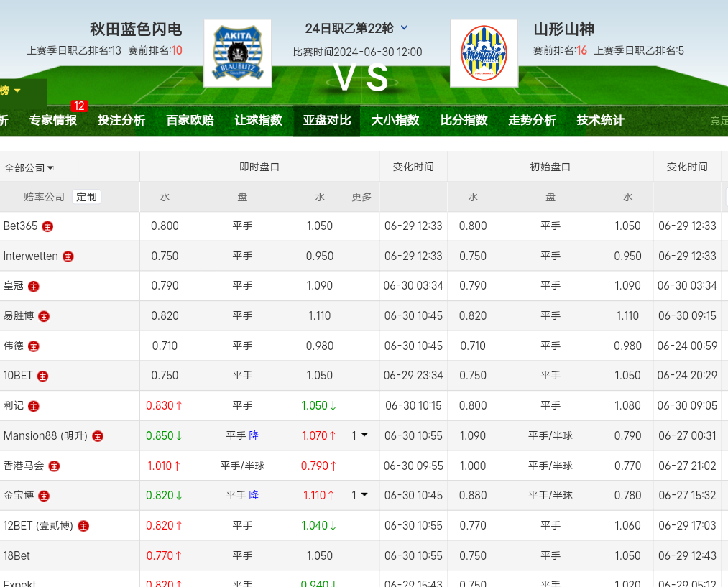Click the red 主 icon beside 皇冠
The image size is (728, 587).
(34, 287)
